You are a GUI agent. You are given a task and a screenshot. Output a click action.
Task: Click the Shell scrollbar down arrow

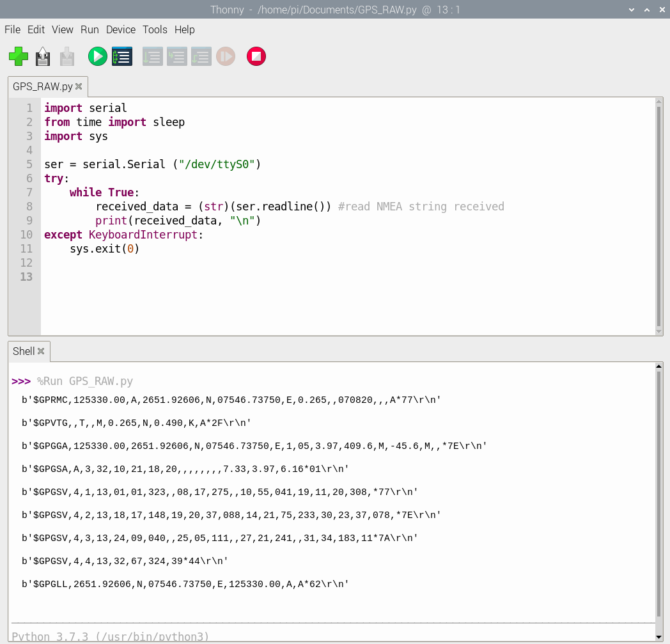coord(659,636)
